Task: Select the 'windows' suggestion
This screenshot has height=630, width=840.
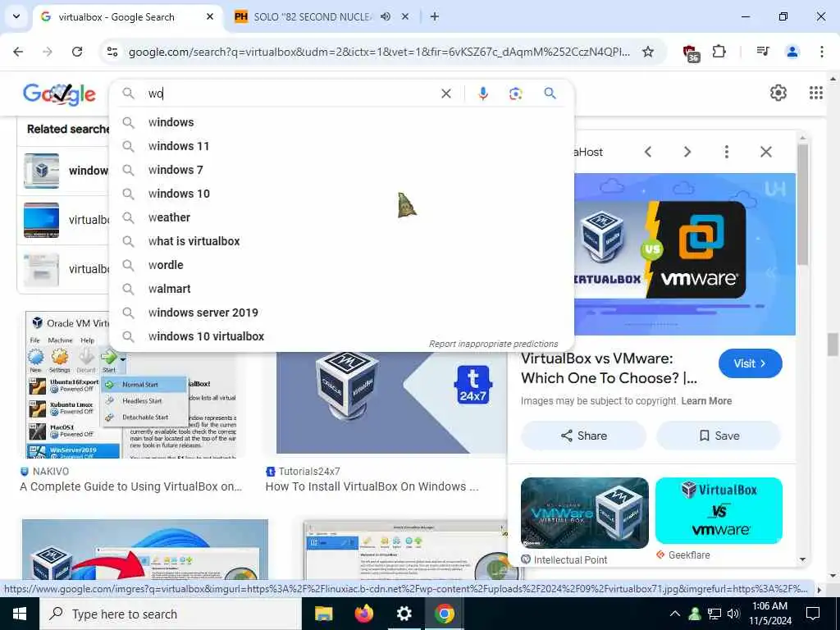Action: (x=342, y=122)
